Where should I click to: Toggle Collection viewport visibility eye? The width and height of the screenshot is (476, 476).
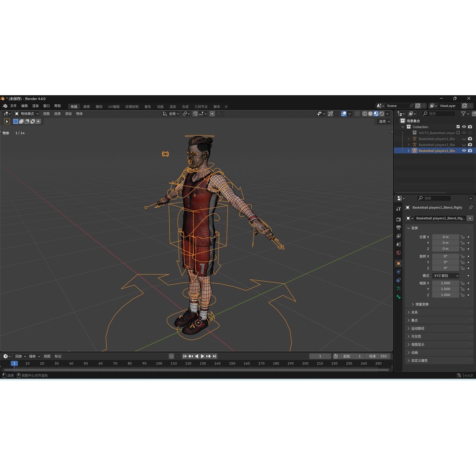(x=464, y=127)
